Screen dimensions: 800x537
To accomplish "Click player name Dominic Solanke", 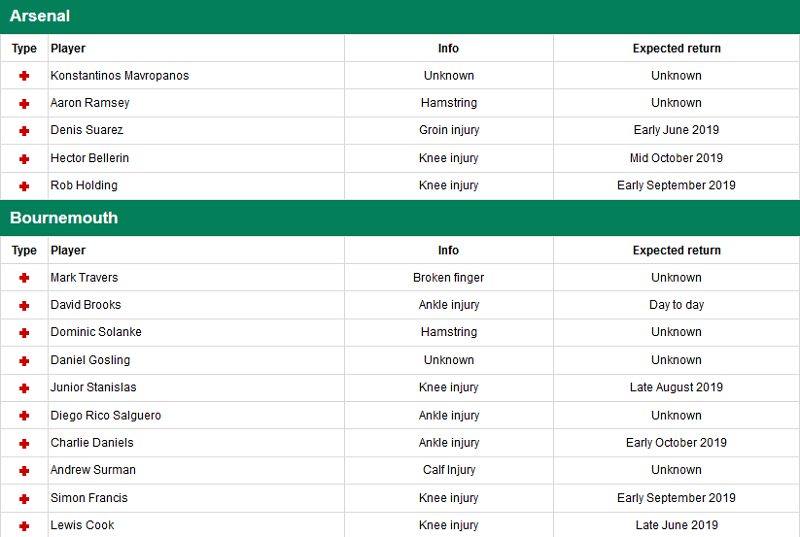I will pos(96,332).
